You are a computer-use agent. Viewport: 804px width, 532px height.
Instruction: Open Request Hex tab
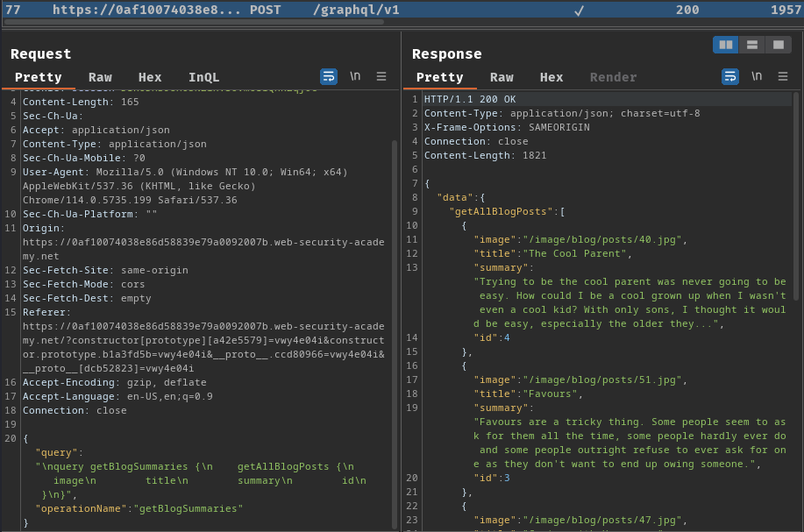(x=150, y=77)
